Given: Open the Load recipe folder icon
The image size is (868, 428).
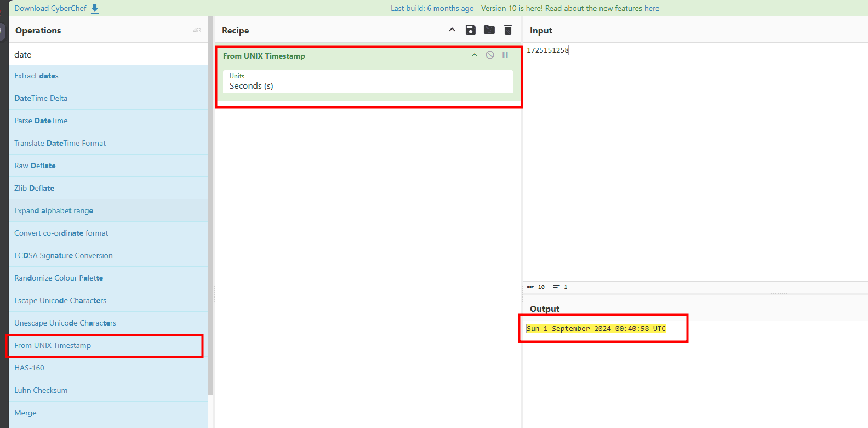Looking at the screenshot, I should tap(489, 30).
